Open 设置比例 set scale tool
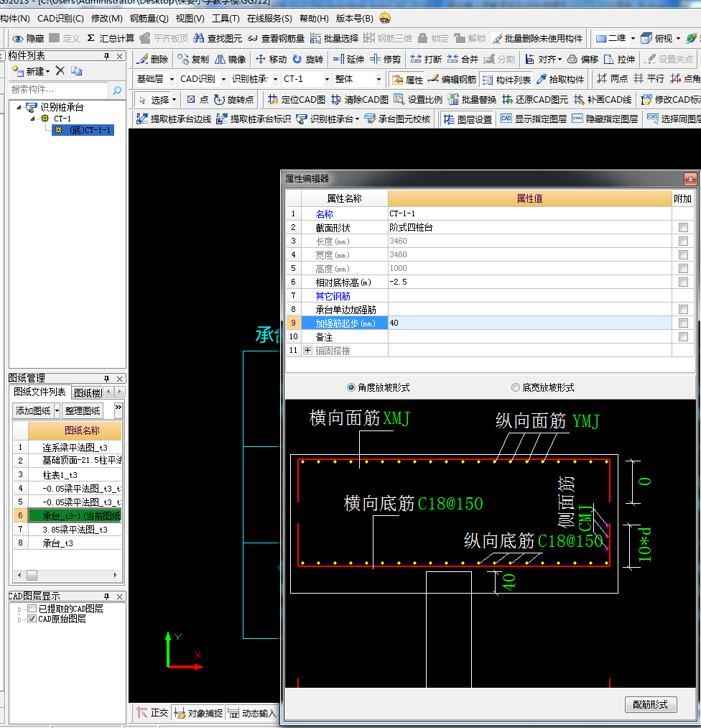The height and width of the screenshot is (728, 701). (417, 99)
